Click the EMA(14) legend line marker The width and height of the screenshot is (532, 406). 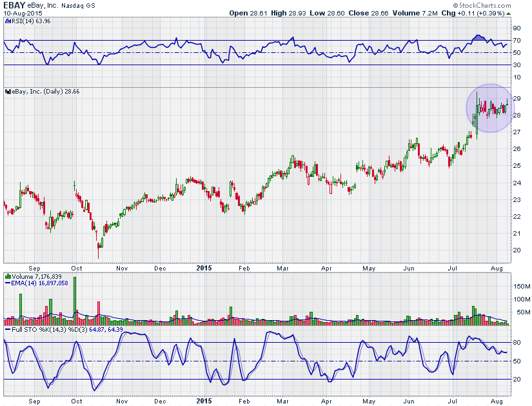[6, 282]
